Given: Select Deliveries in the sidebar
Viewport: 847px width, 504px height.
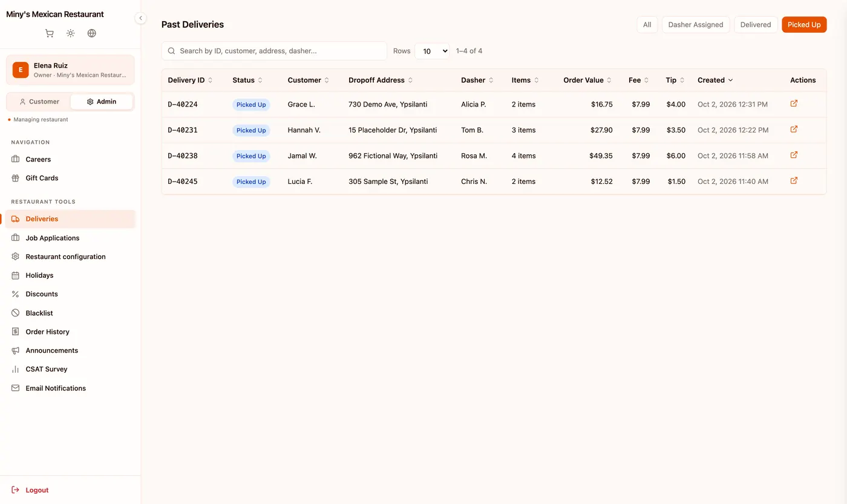Looking at the screenshot, I should tap(70, 219).
